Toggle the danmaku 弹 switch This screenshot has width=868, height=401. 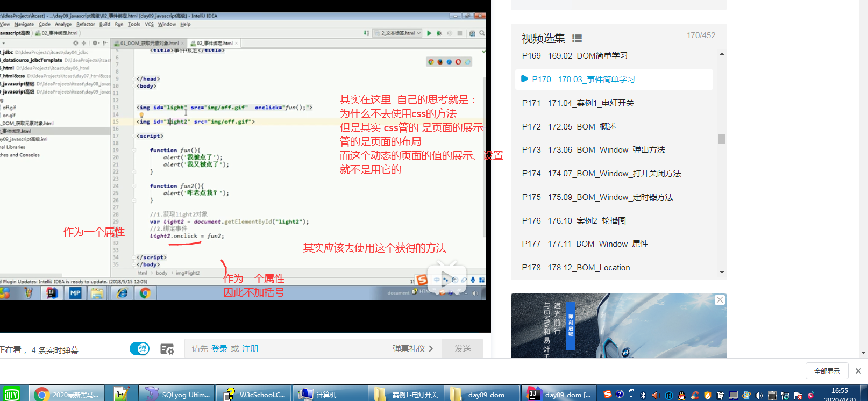click(x=140, y=349)
